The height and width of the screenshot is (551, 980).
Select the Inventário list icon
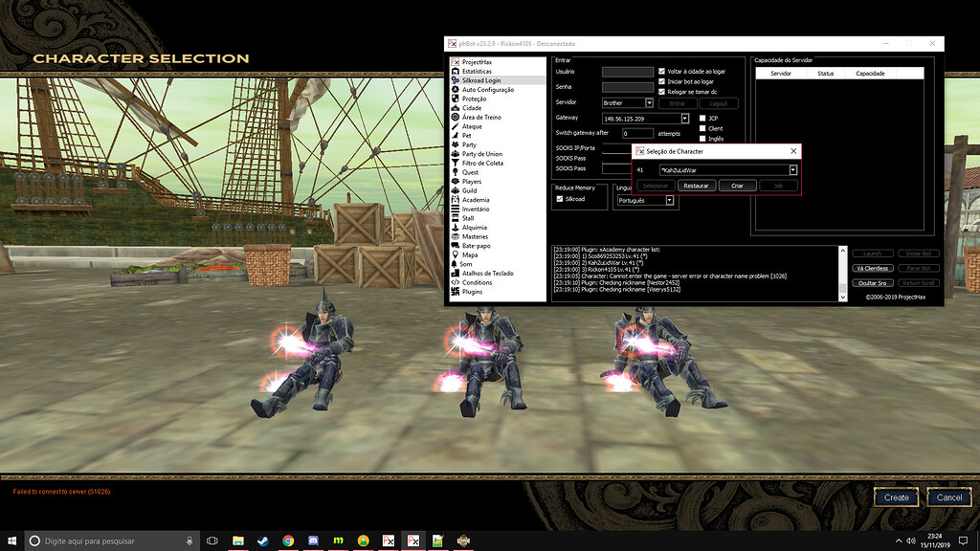coord(455,209)
